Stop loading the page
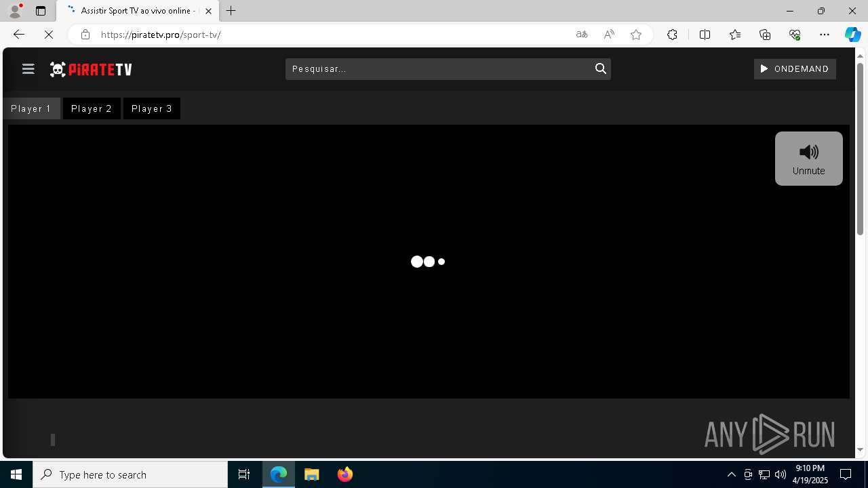This screenshot has height=488, width=868. point(49,35)
